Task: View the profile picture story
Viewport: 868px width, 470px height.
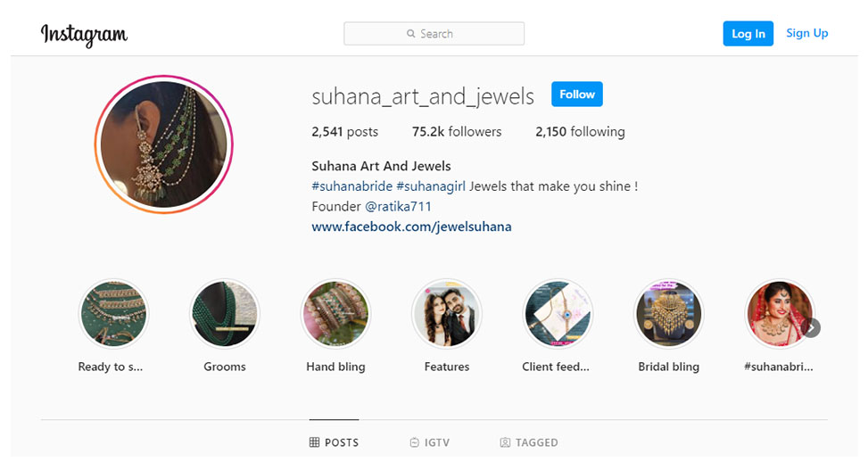Action: [x=164, y=144]
